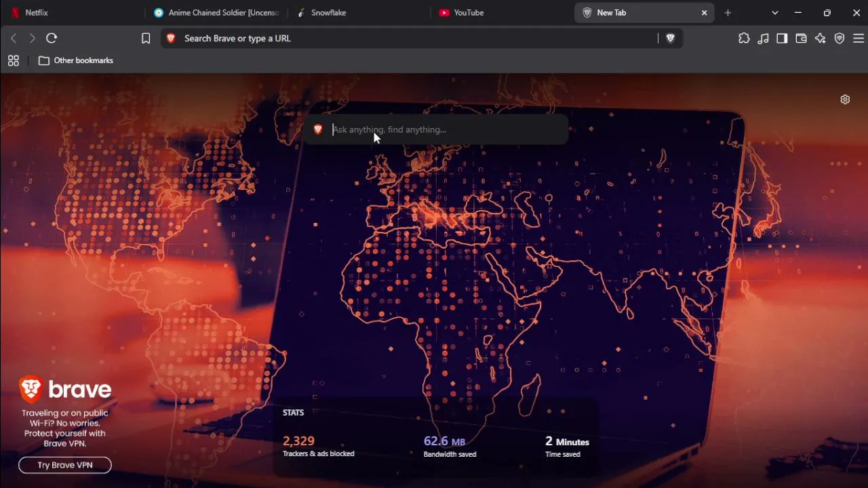Click the 'Traveling or on public Wi-Fi' promo text

[x=65, y=428]
